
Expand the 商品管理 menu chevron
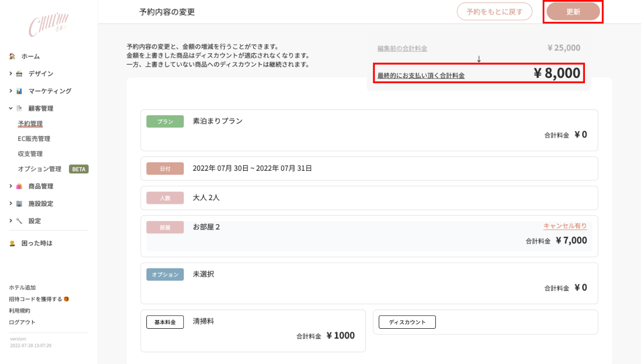(x=11, y=186)
